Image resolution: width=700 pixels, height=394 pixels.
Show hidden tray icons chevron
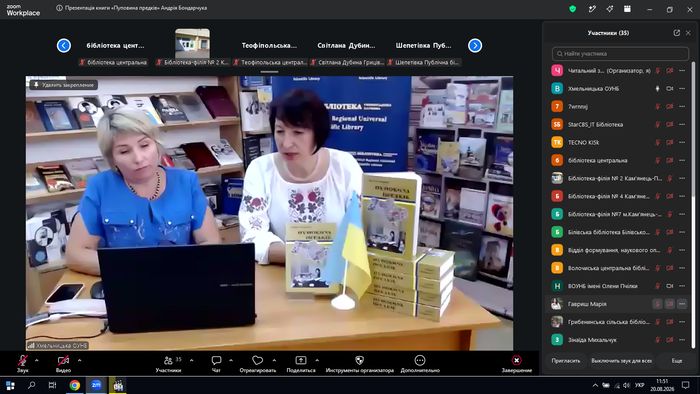coord(595,385)
